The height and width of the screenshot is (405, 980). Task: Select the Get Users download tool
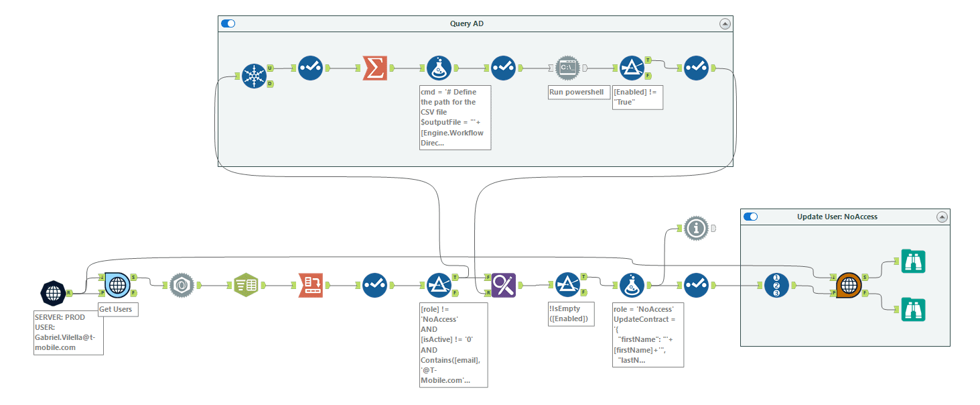pos(117,284)
